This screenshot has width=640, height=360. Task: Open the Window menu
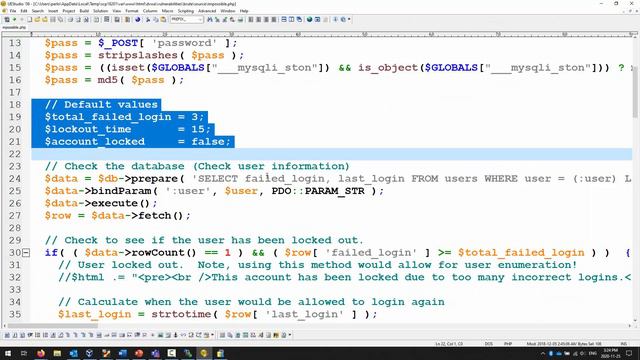point(228,11)
